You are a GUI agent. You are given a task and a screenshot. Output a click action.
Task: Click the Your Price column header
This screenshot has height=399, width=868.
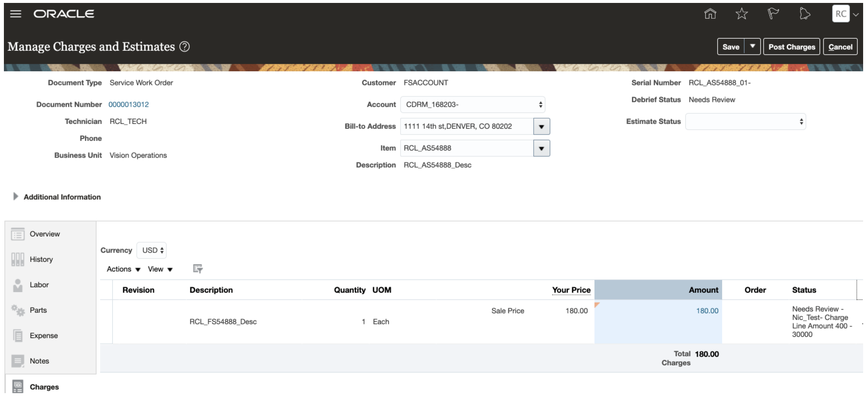[571, 290]
